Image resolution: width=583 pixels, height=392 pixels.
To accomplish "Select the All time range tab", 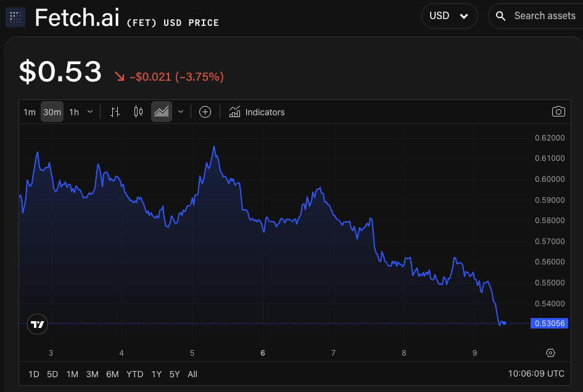I will click(x=192, y=374).
